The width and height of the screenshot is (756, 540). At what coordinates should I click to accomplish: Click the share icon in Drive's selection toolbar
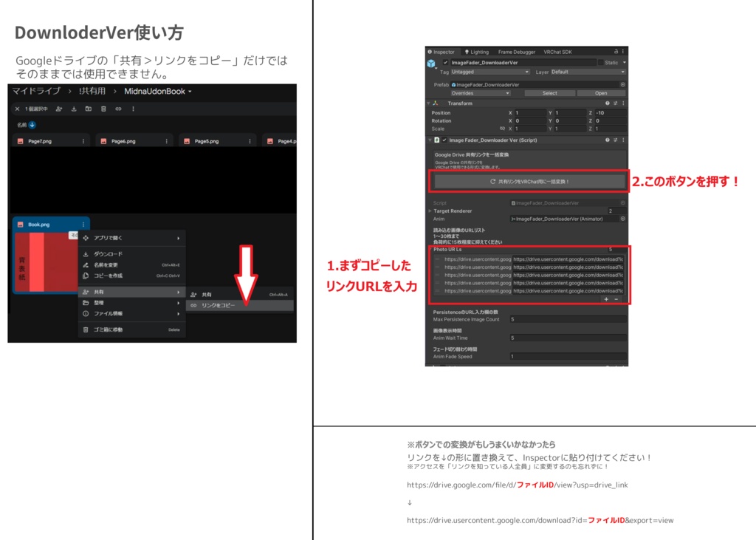click(x=59, y=109)
